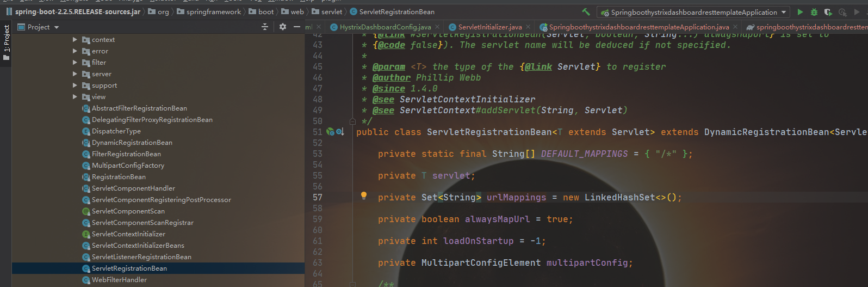
Task: Select the ServletContextInitializer interface
Action: click(x=128, y=234)
